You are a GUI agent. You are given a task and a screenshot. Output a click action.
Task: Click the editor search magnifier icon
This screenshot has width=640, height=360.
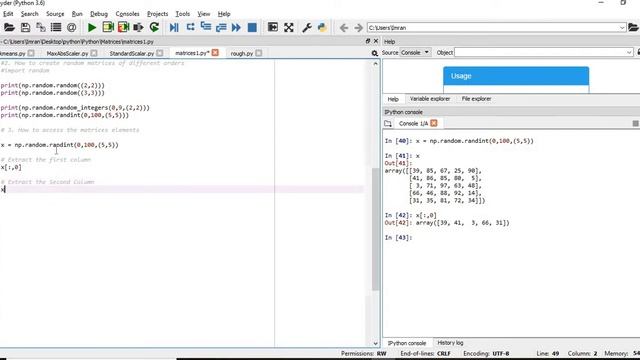coord(375,53)
